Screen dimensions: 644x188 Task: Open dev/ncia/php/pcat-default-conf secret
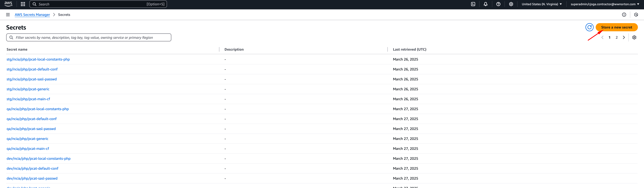32,169
